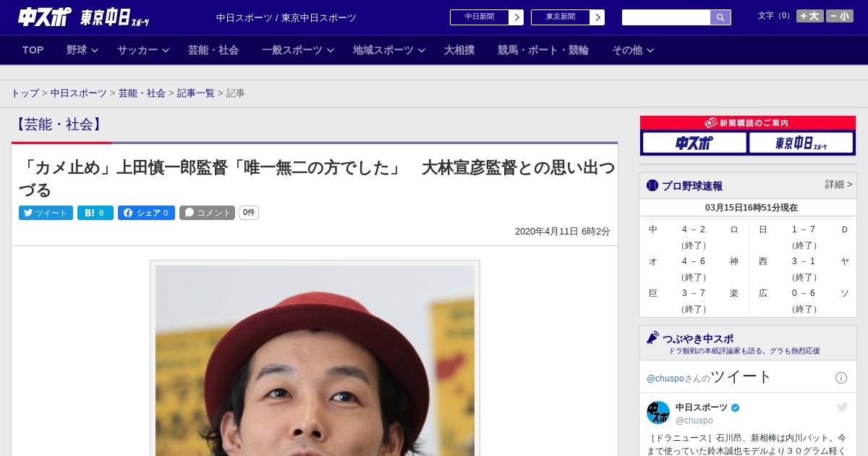Expand the その他 dropdown chevron
This screenshot has height=456, width=868.
point(650,51)
